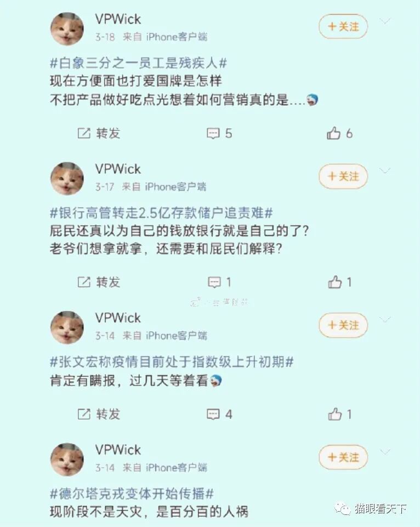Open hashtag #德尔塔克戎变体开始传播#

[x=132, y=494]
